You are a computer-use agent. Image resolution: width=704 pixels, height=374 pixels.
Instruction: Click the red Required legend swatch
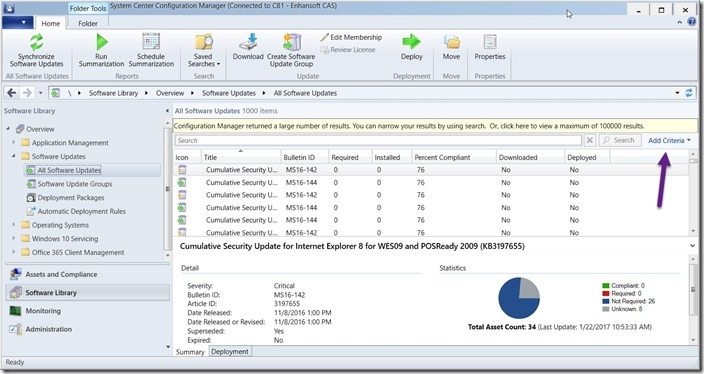click(x=606, y=293)
